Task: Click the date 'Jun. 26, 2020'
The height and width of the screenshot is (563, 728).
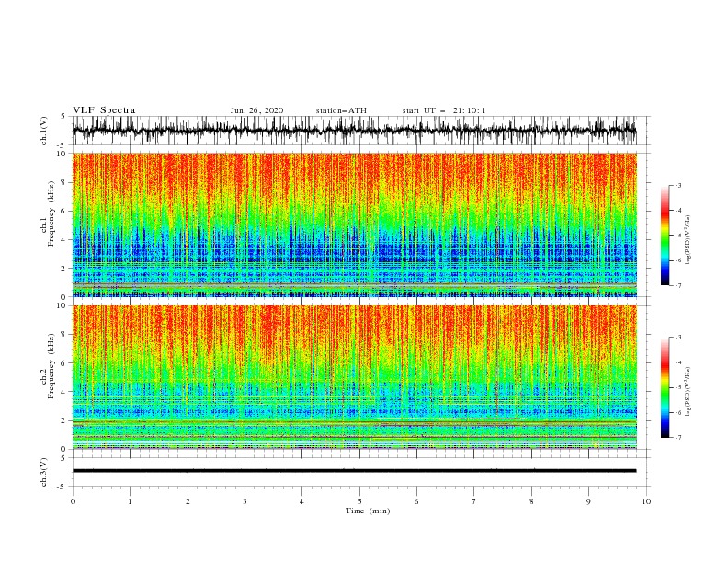Action: (x=256, y=110)
